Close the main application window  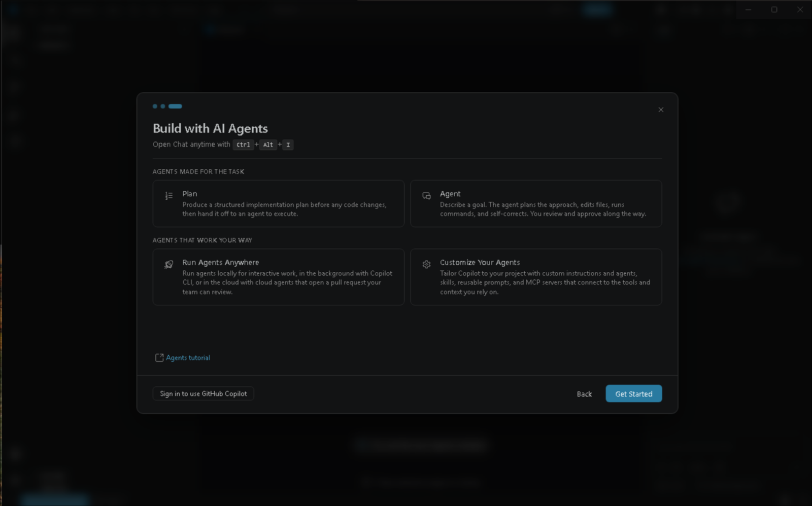[x=800, y=9]
